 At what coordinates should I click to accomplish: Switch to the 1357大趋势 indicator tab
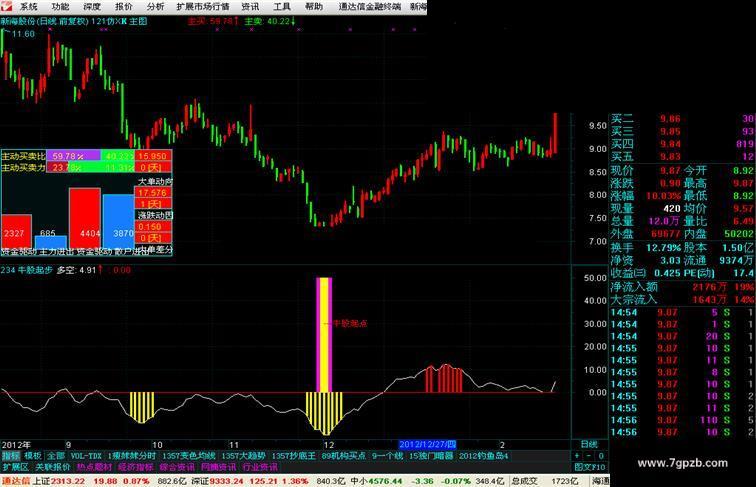pos(243,456)
